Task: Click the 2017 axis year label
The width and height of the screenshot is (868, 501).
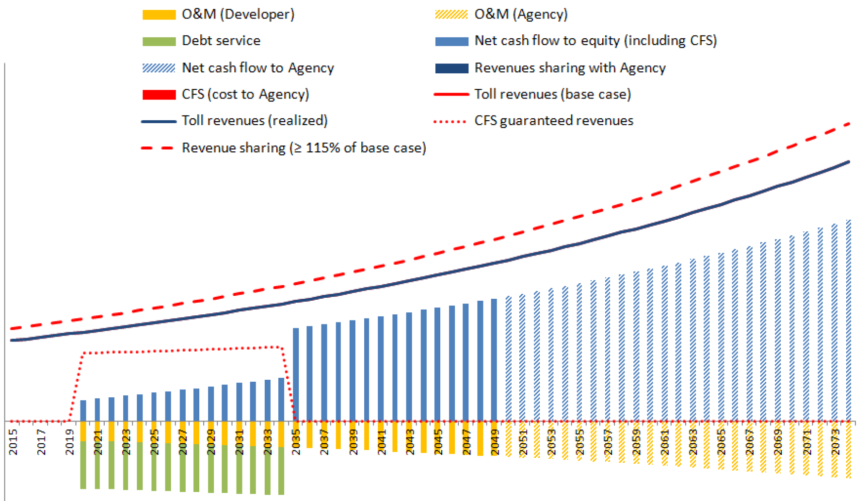Action: pyautogui.click(x=41, y=442)
